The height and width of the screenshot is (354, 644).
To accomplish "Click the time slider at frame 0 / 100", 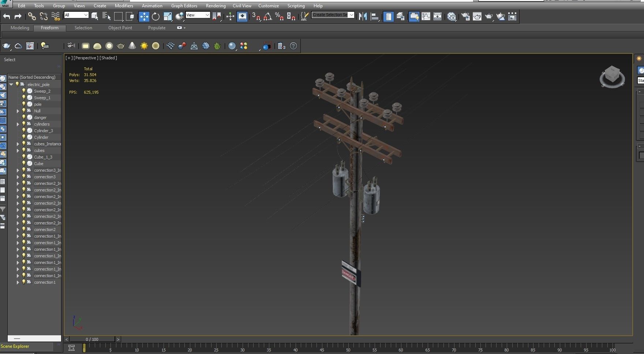I will coord(92,339).
